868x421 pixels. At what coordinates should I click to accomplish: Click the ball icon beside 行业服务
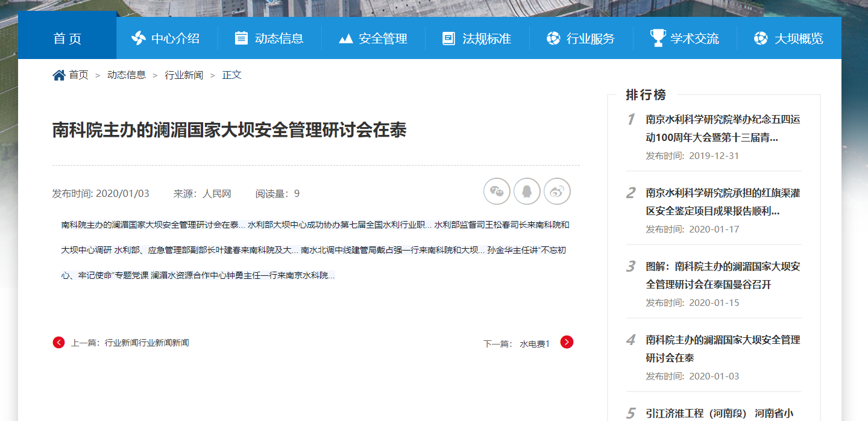pos(553,39)
